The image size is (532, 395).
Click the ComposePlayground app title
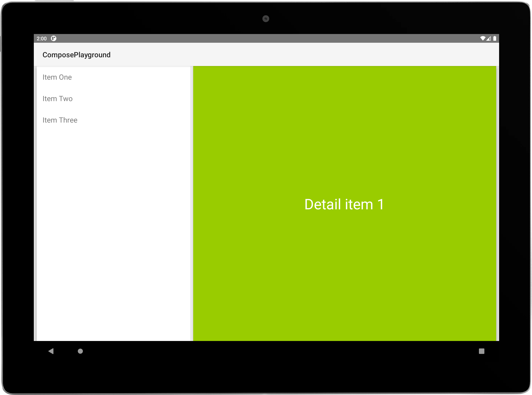[x=77, y=55]
